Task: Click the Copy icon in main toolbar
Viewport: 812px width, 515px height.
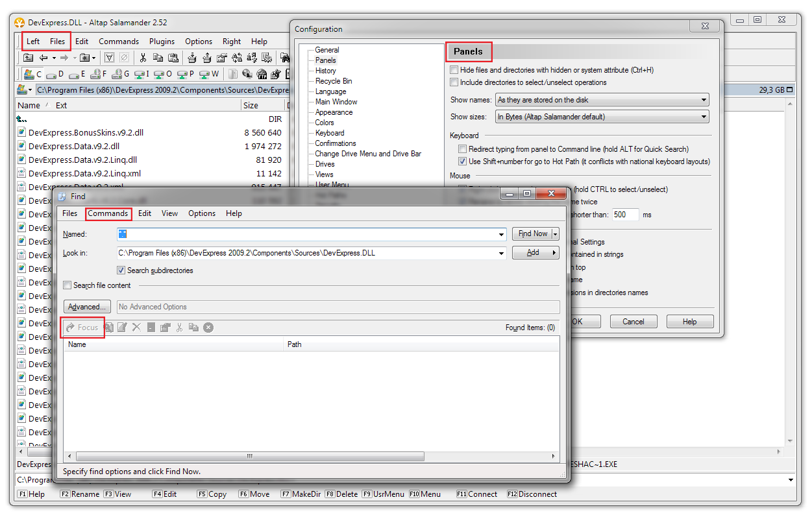Action: coord(158,58)
